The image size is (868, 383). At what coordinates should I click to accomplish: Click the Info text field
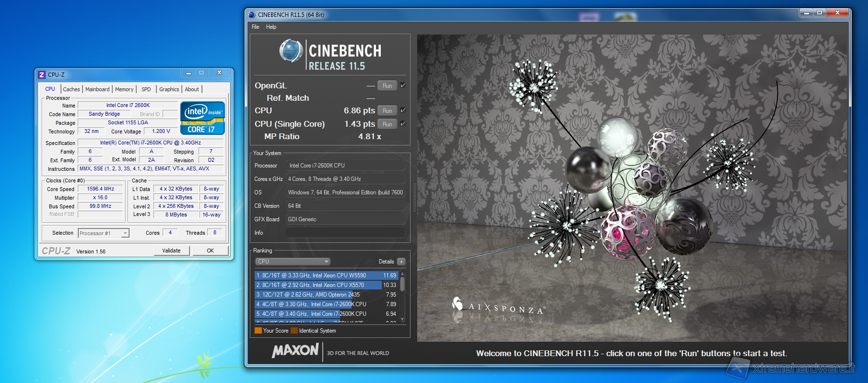[345, 233]
